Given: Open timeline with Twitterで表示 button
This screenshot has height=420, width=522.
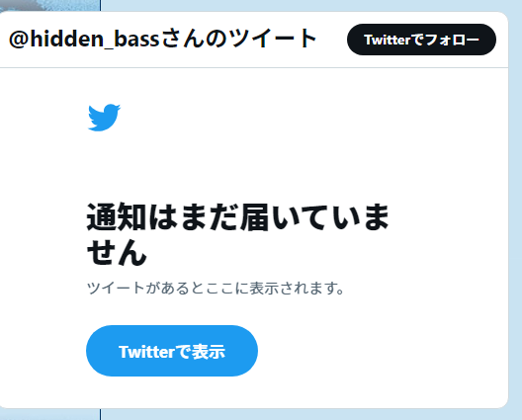Looking at the screenshot, I should (x=172, y=351).
